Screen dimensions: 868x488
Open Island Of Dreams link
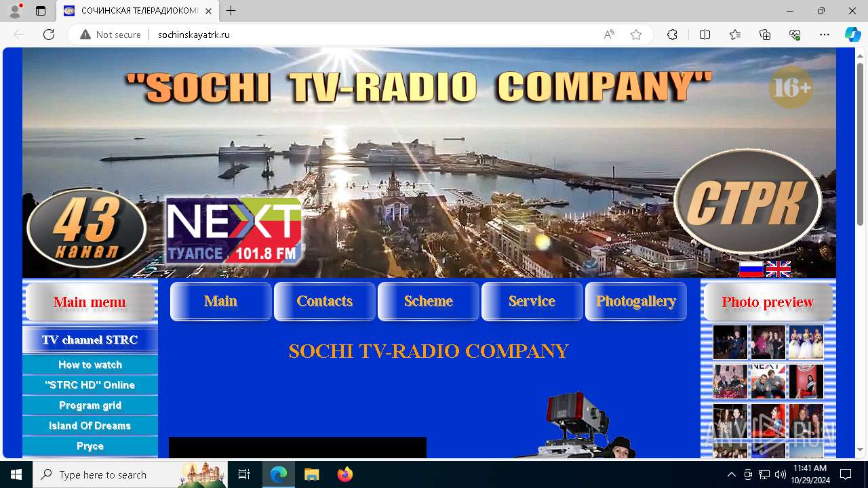click(x=90, y=426)
